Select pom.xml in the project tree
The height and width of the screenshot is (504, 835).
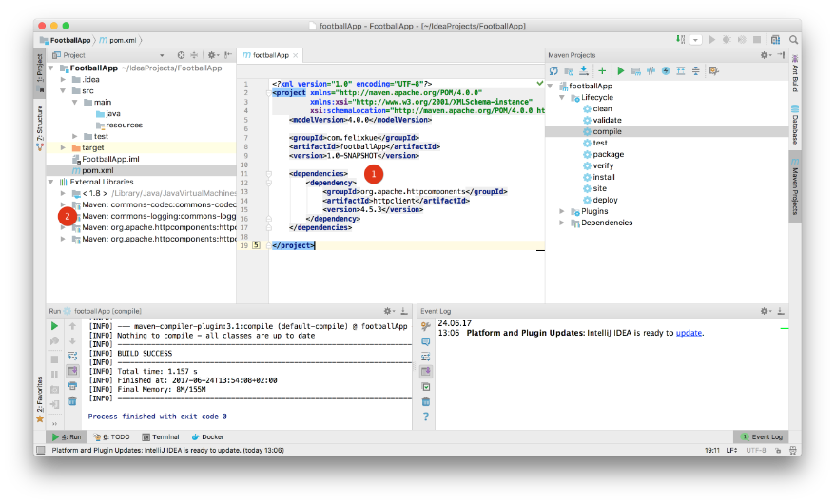[x=97, y=170]
